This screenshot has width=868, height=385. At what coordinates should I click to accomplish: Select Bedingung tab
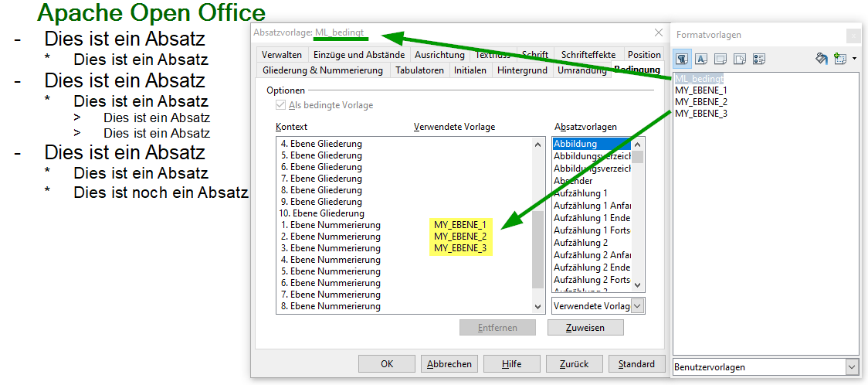637,70
